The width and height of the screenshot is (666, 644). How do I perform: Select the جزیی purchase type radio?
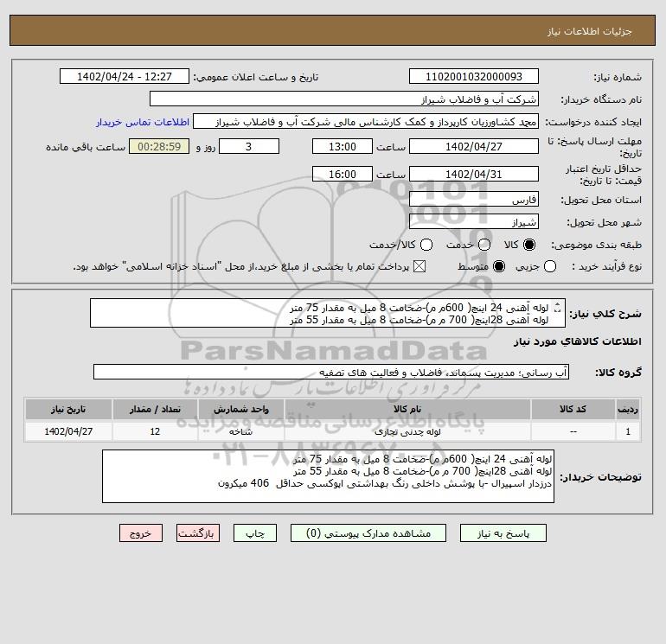550,266
